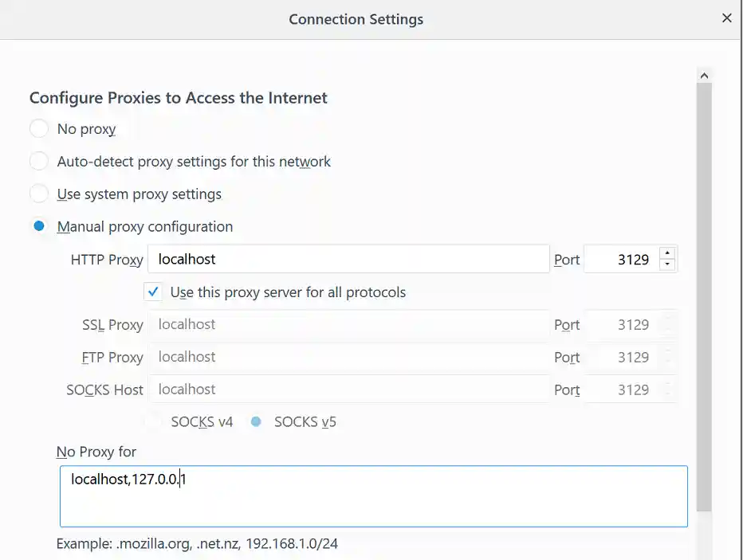
Task: Select Use system proxy settings
Action: tap(39, 194)
